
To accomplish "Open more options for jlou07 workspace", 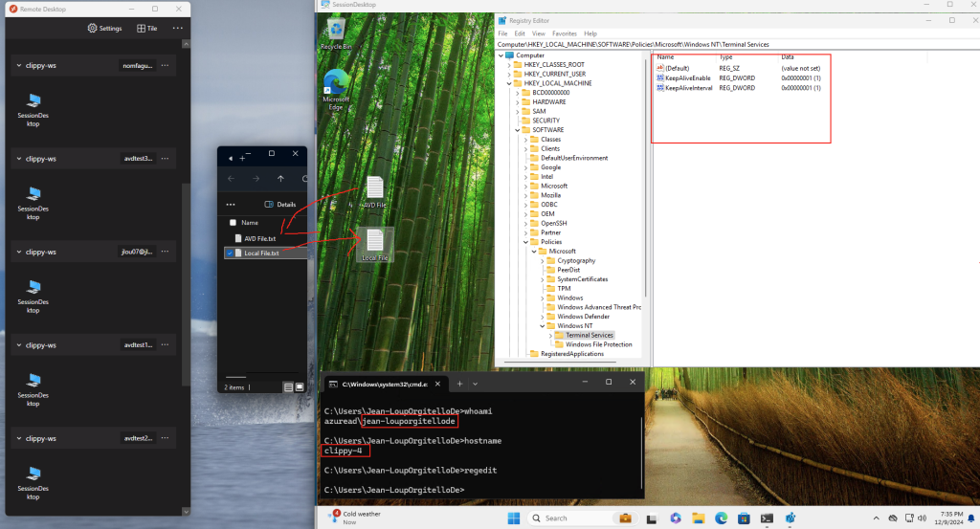I will 165,252.
